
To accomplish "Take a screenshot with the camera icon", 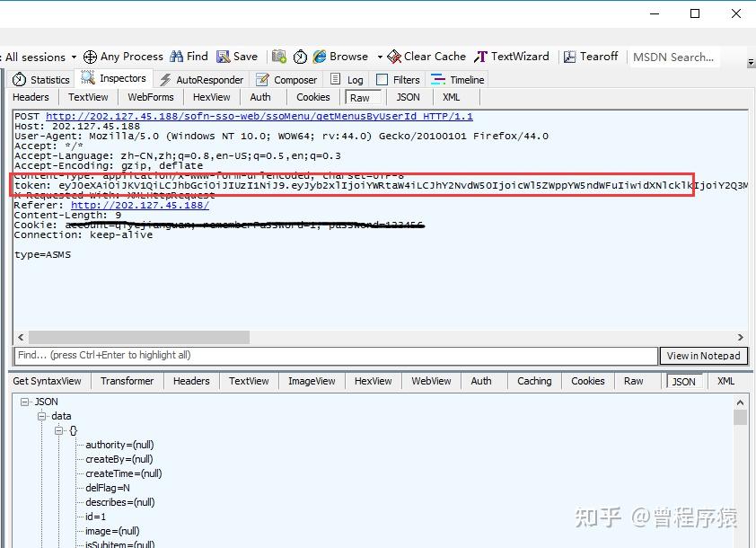I will [x=279, y=56].
